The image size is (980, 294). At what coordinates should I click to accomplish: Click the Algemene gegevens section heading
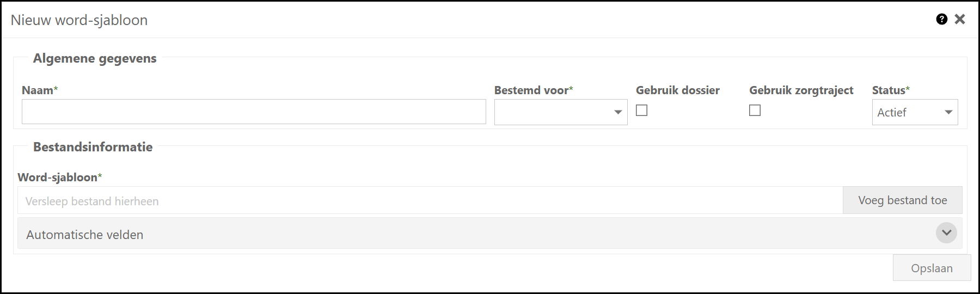(95, 58)
